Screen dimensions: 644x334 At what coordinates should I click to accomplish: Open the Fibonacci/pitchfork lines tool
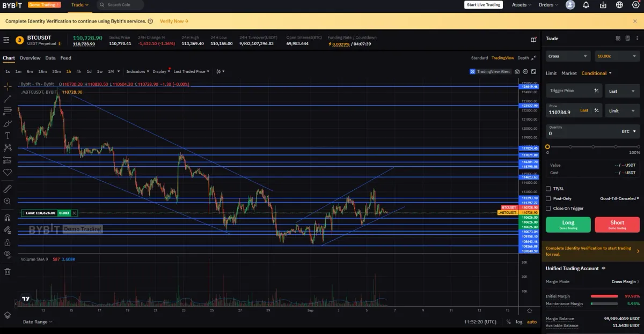point(8,111)
